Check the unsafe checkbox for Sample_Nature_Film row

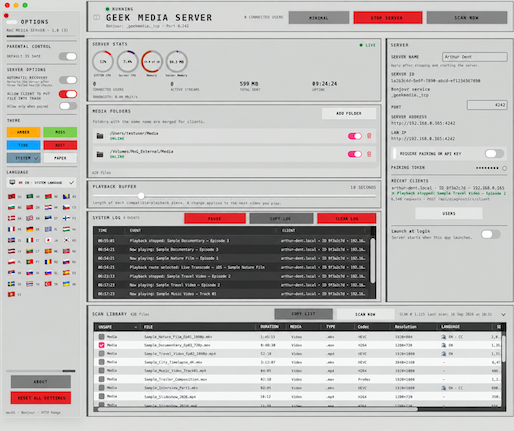(x=101, y=337)
